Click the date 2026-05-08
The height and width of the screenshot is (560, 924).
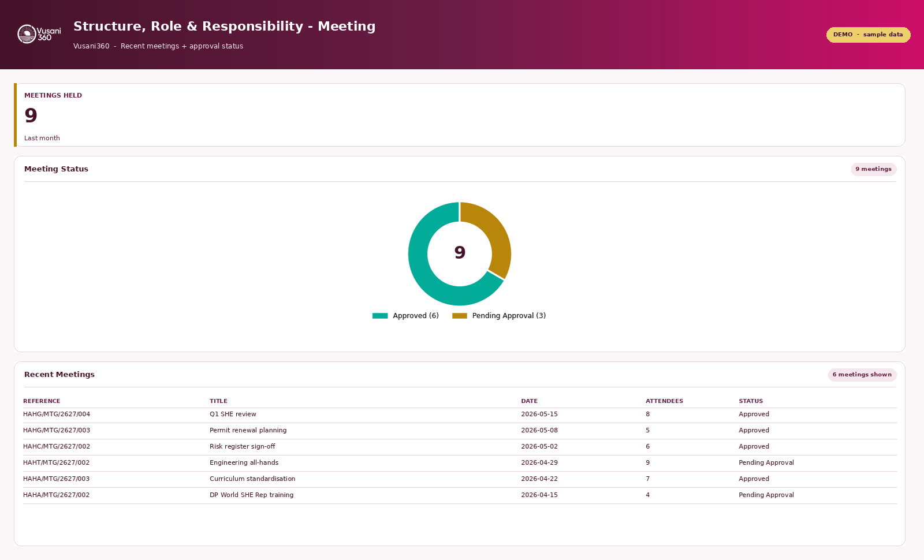pyautogui.click(x=539, y=431)
